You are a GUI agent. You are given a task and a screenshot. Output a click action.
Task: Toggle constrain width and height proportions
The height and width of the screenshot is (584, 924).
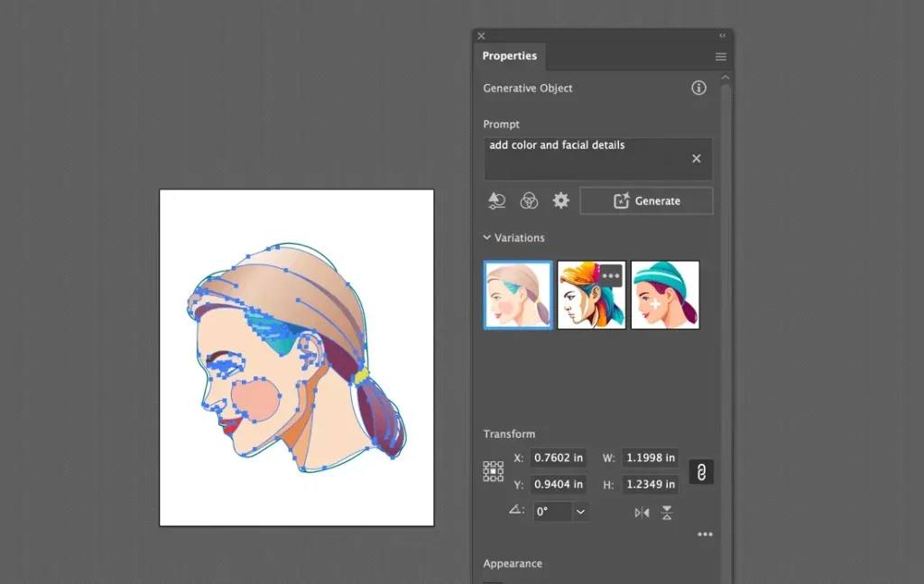pos(701,471)
